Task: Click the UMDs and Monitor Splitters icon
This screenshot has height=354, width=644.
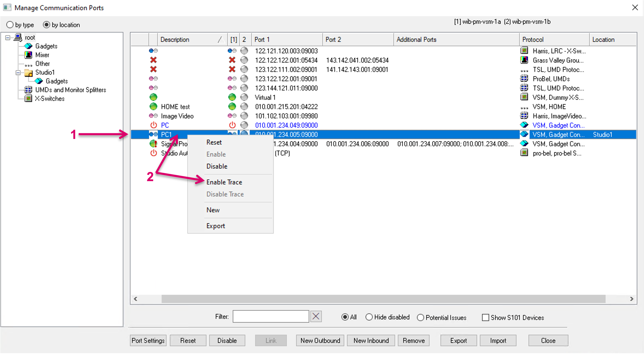Action: 28,90
